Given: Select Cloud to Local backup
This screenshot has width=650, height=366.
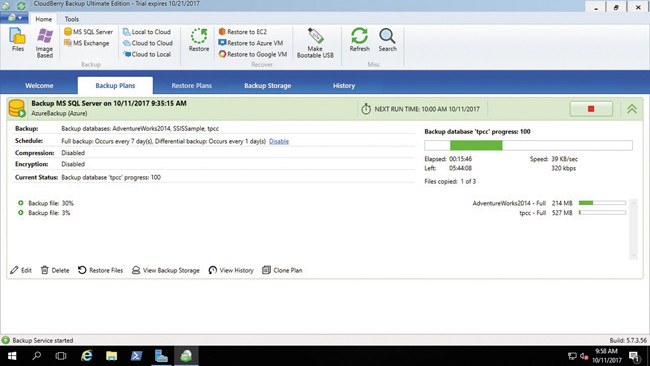Looking at the screenshot, I should [147, 54].
